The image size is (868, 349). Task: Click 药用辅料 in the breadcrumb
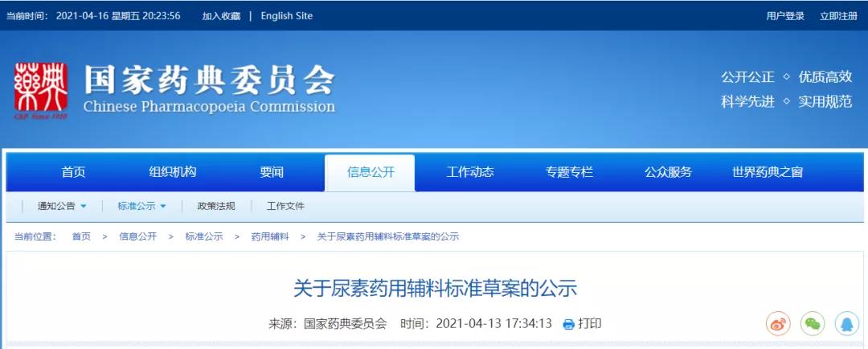(x=269, y=236)
